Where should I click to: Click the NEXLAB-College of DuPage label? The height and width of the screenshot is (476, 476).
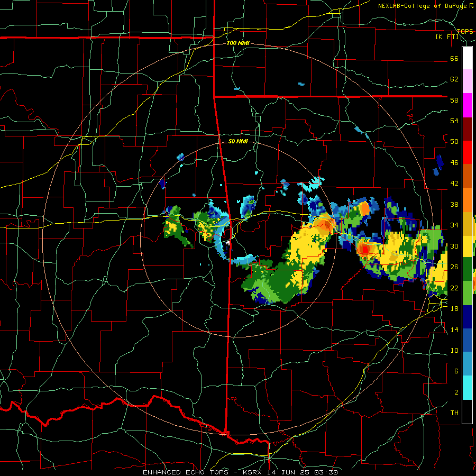(x=423, y=6)
